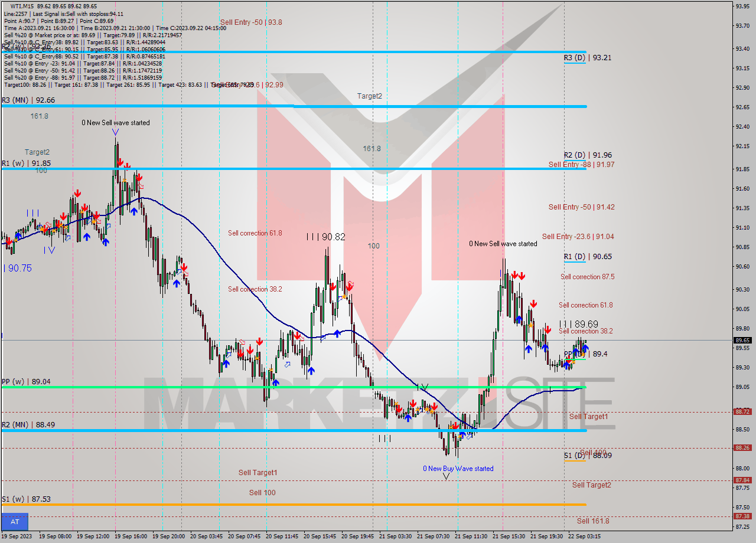756x543 pixels.
Task: Click the red 87.84 price tag
Action: [x=742, y=480]
